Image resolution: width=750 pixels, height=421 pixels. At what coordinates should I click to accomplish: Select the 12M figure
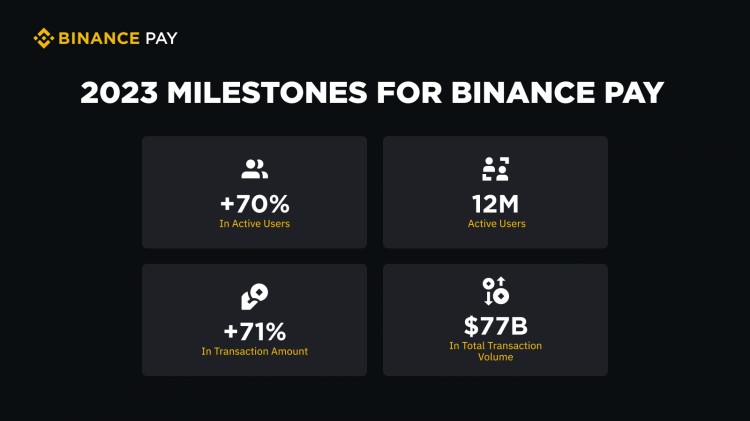(x=496, y=203)
